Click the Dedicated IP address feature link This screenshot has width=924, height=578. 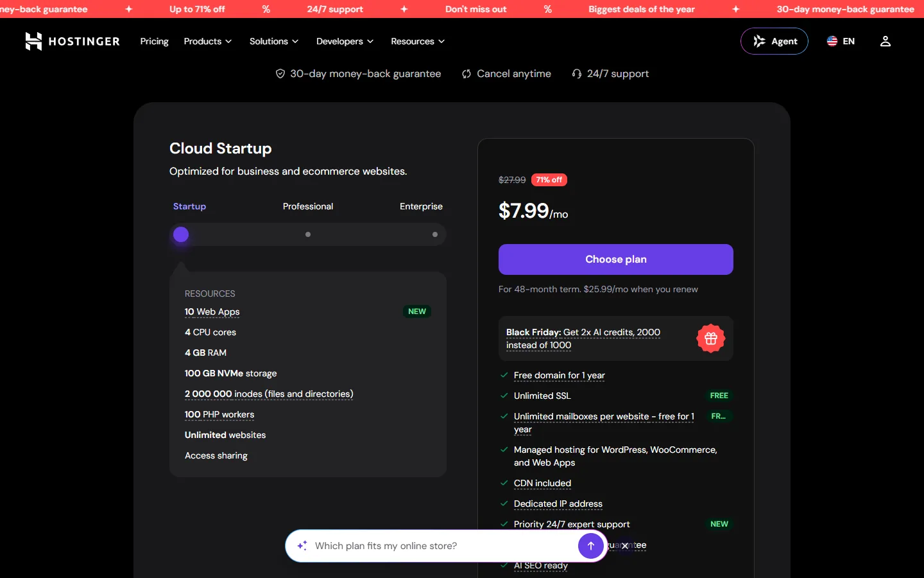(x=558, y=504)
